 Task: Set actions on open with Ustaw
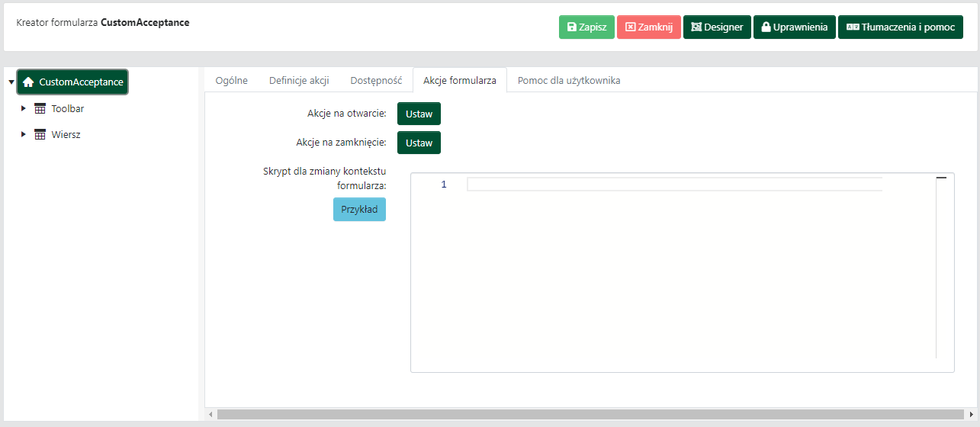tap(419, 114)
